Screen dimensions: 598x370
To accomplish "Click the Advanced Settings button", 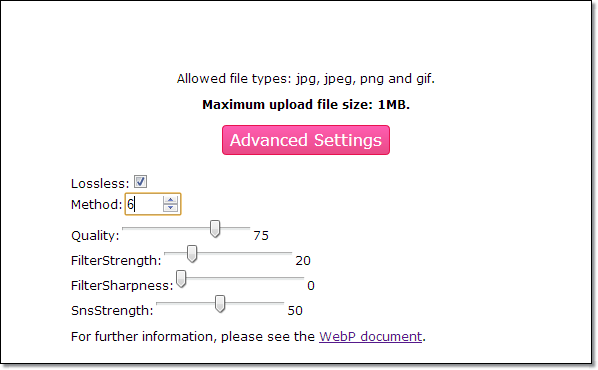I will [306, 140].
